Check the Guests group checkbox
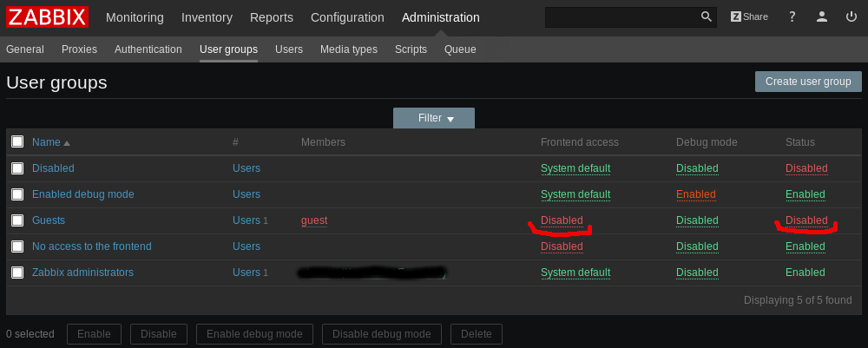The width and height of the screenshot is (868, 348). pyautogui.click(x=17, y=220)
